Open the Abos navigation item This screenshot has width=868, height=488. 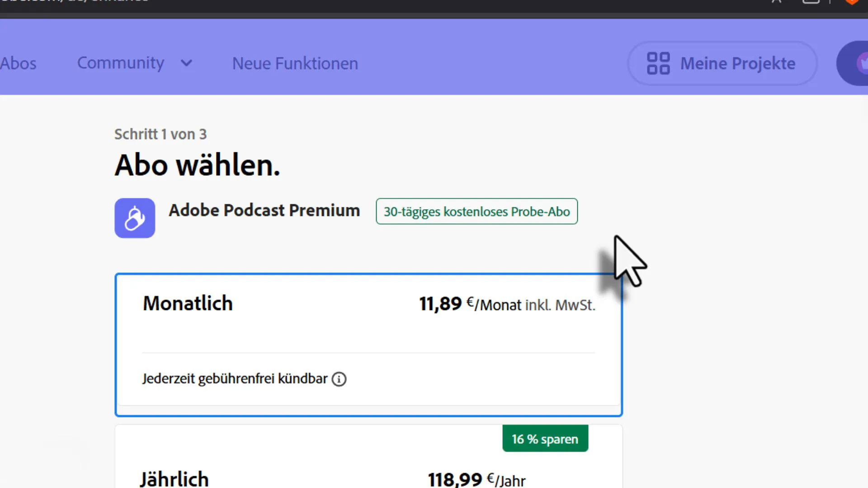[18, 64]
